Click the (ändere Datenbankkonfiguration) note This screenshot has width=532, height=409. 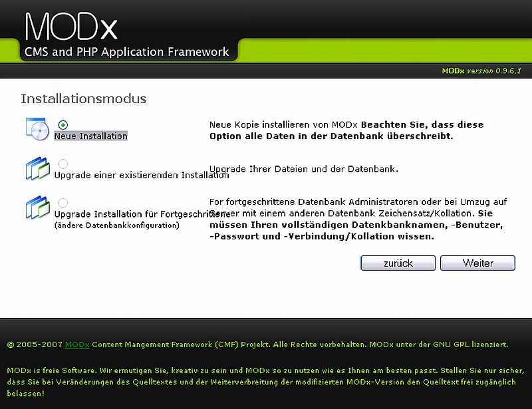117,225
